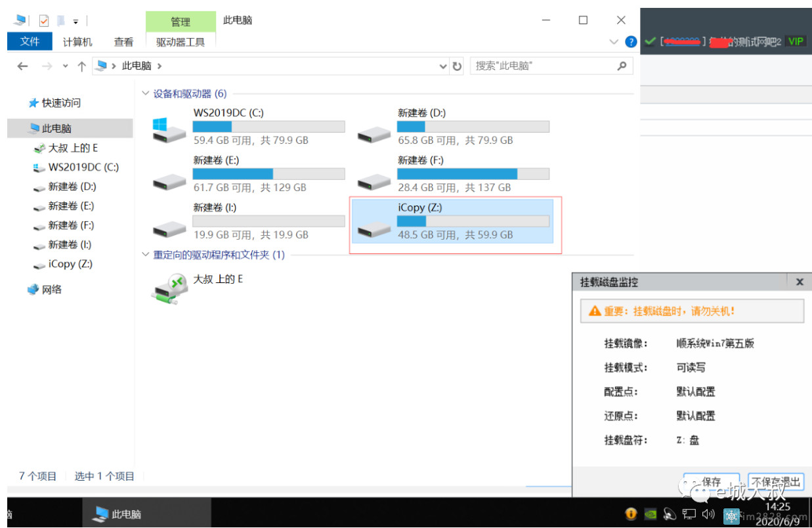Open the address bar history dropdown
Image resolution: width=812 pixels, height=528 pixels.
coord(443,66)
